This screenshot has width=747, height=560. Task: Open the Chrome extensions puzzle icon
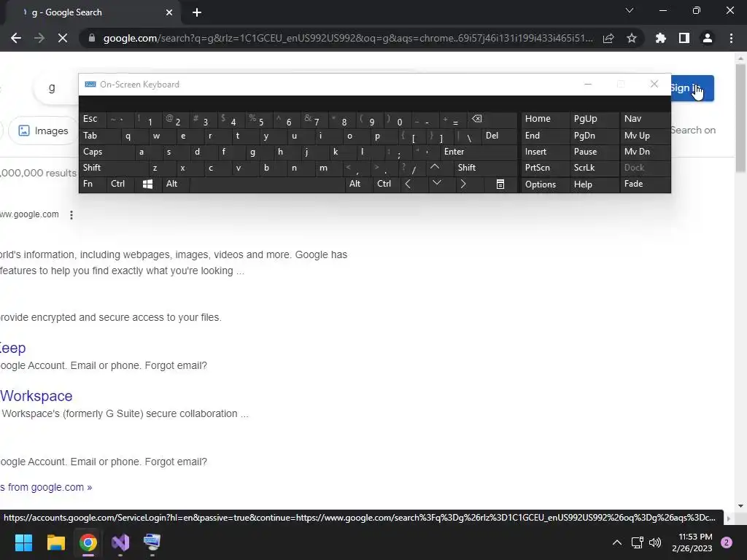pos(661,38)
